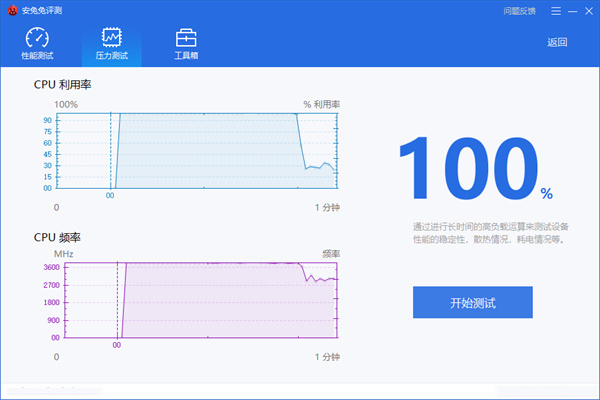Viewport: 600px width, 400px height.
Task: Click the 返回 back button
Action: [557, 42]
